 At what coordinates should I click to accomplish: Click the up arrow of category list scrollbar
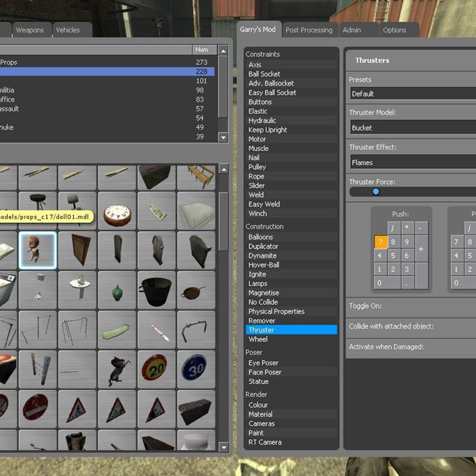pos(223,50)
